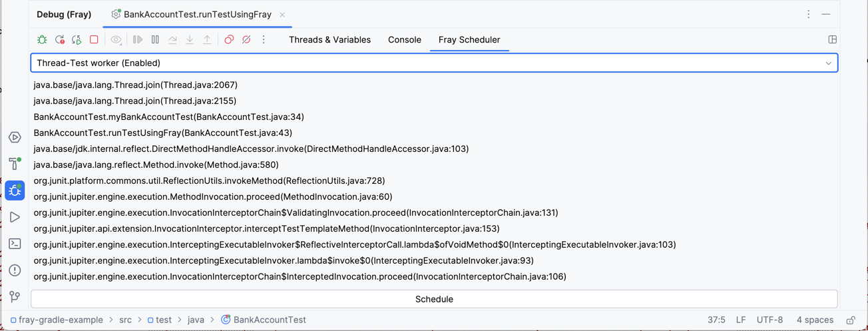
Task: Open the Problems tool window
Action: click(15, 270)
